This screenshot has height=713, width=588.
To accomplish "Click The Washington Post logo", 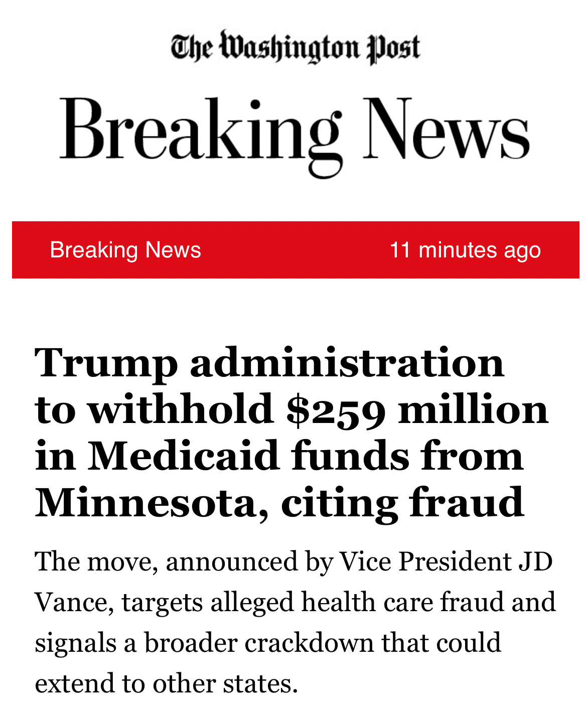I will [x=295, y=47].
